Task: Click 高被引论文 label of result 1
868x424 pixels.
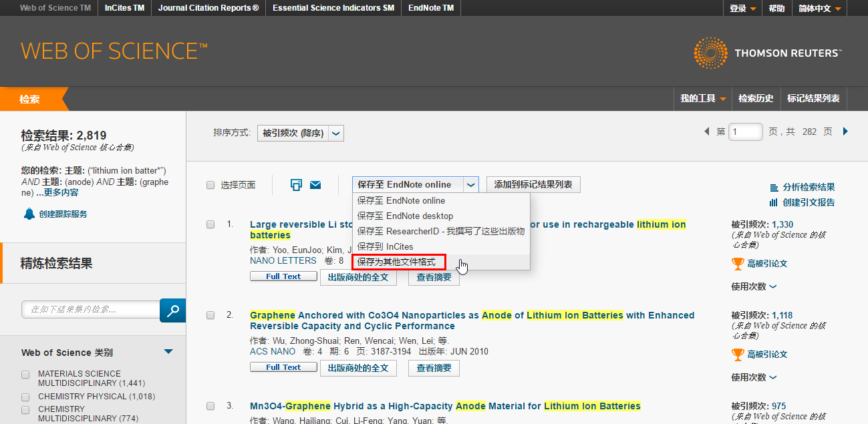Action: [x=767, y=264]
